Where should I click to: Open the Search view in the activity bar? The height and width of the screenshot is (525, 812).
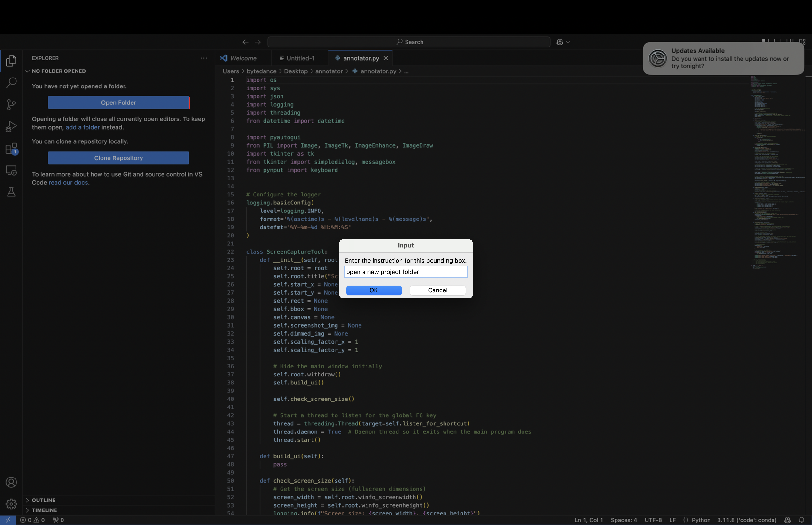(x=11, y=82)
